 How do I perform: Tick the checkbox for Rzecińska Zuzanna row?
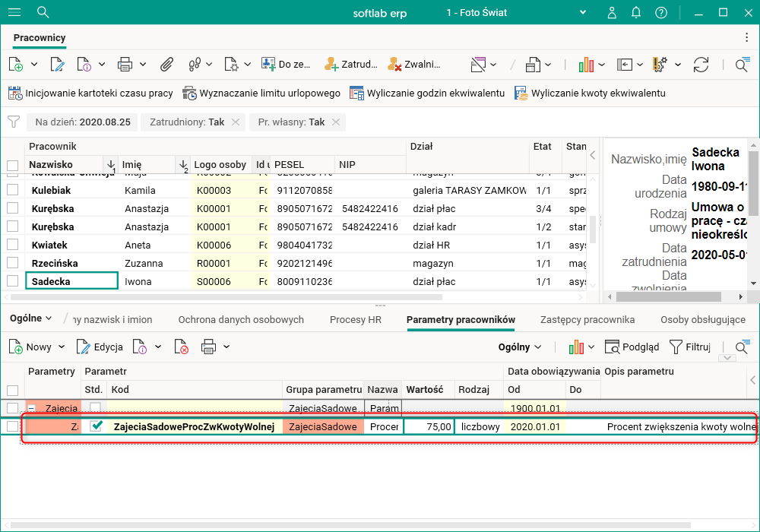(x=12, y=263)
